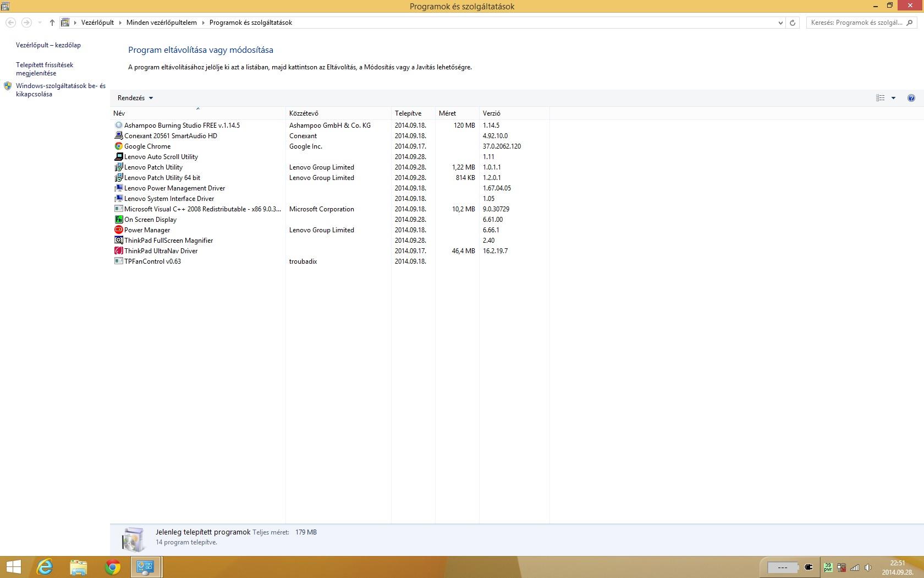The height and width of the screenshot is (578, 924).
Task: Sort by the Közzétevő column header
Action: [x=338, y=113]
